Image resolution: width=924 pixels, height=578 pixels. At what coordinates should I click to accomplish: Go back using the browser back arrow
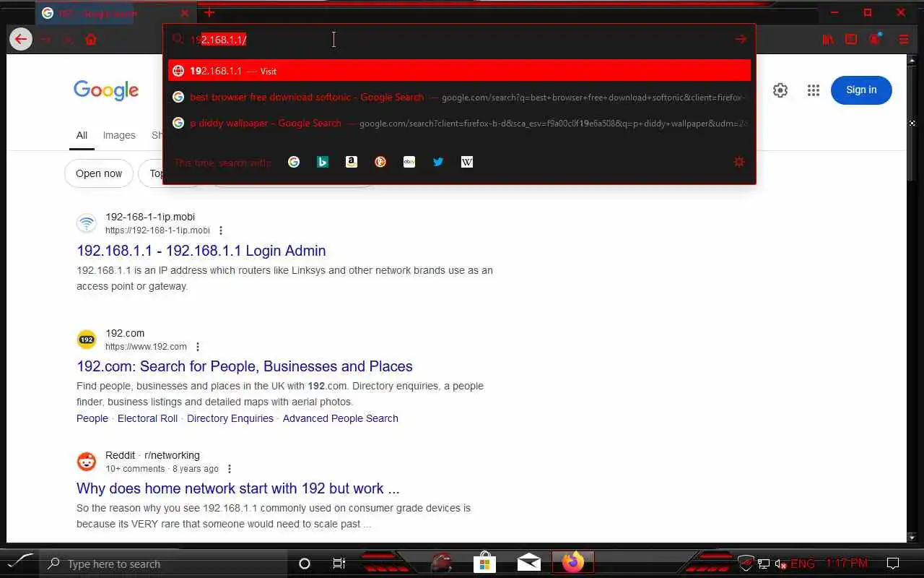[21, 39]
